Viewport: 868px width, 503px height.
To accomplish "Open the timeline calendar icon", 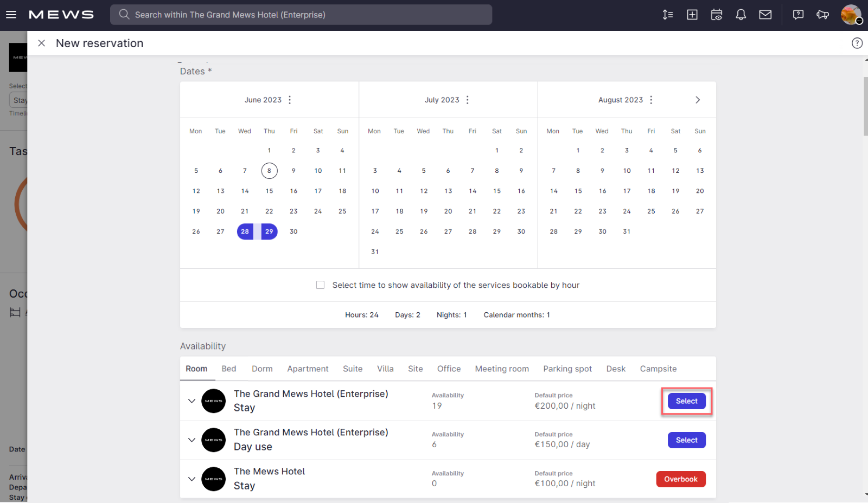I will coord(716,15).
